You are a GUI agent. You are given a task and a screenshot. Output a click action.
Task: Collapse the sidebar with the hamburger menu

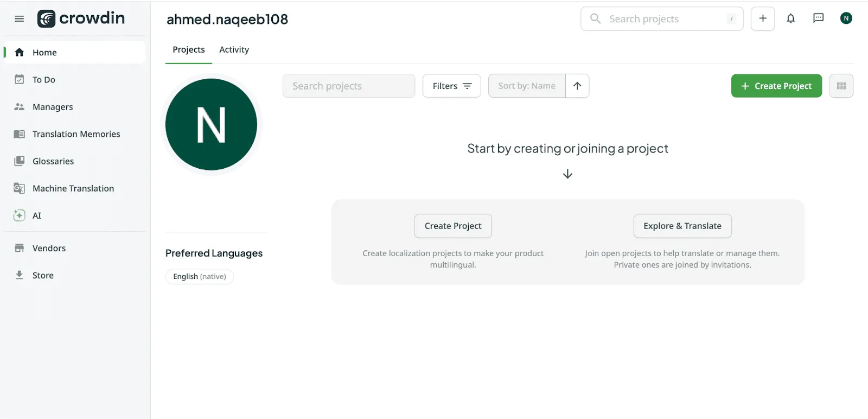tap(19, 18)
